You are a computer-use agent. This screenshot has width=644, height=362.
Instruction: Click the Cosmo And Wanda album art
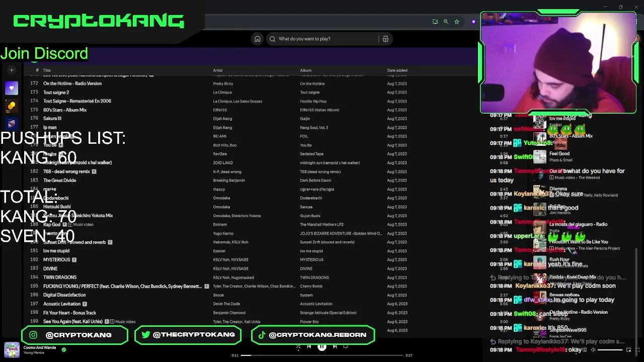pyautogui.click(x=12, y=349)
